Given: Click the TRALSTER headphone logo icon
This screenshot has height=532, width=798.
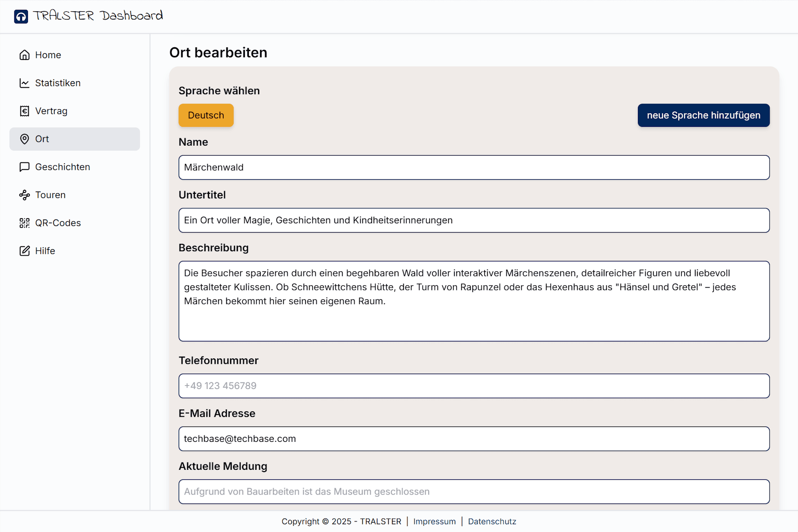Looking at the screenshot, I should [x=21, y=17].
